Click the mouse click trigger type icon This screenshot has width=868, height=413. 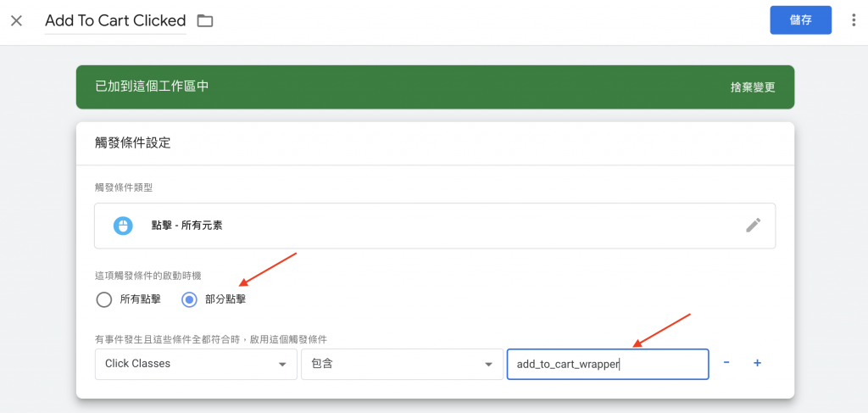tap(123, 226)
